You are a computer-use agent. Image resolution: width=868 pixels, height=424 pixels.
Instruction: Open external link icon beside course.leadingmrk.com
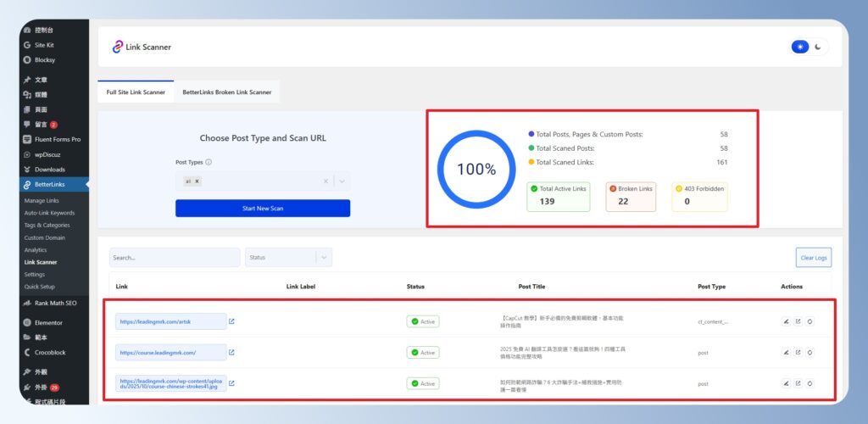pos(232,352)
